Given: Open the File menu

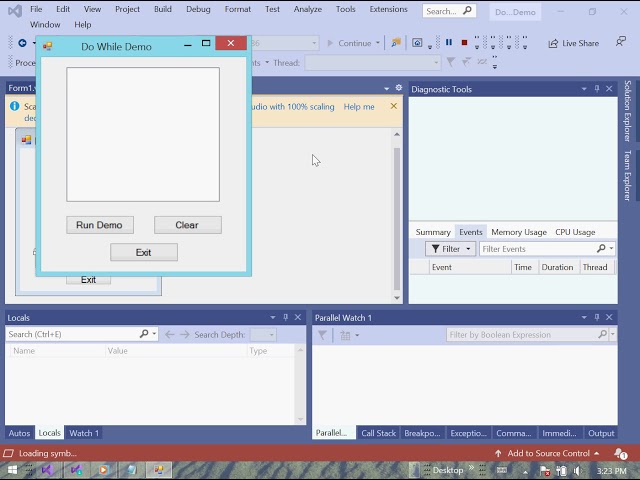Looking at the screenshot, I should [x=36, y=9].
